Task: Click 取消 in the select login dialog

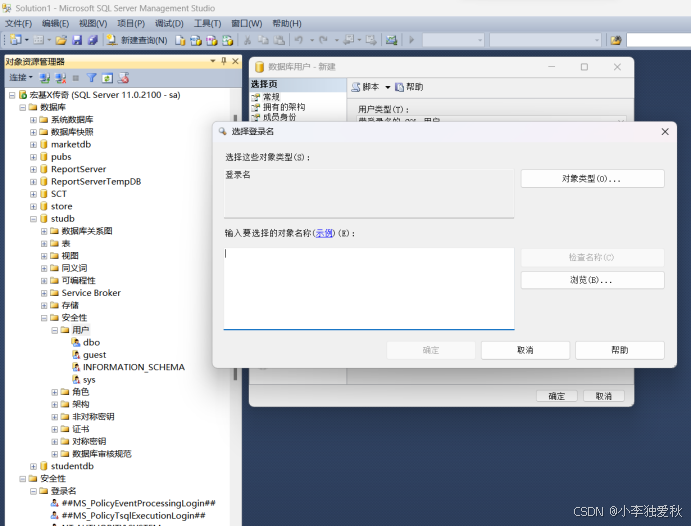Action: pos(525,350)
